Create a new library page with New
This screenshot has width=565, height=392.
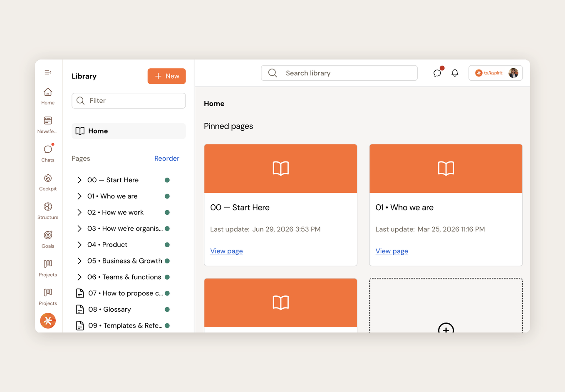point(166,76)
